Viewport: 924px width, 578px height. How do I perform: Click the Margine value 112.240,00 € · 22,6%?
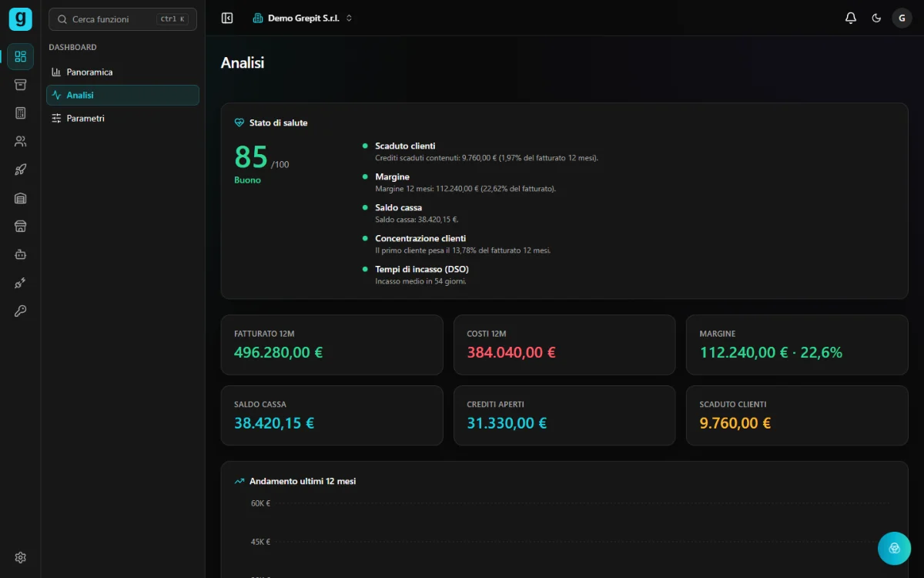771,352
